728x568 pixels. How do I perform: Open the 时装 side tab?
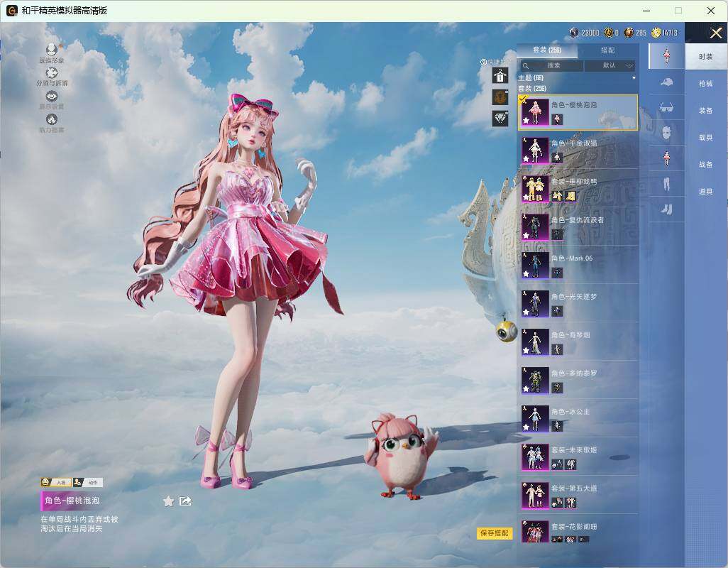[706, 57]
